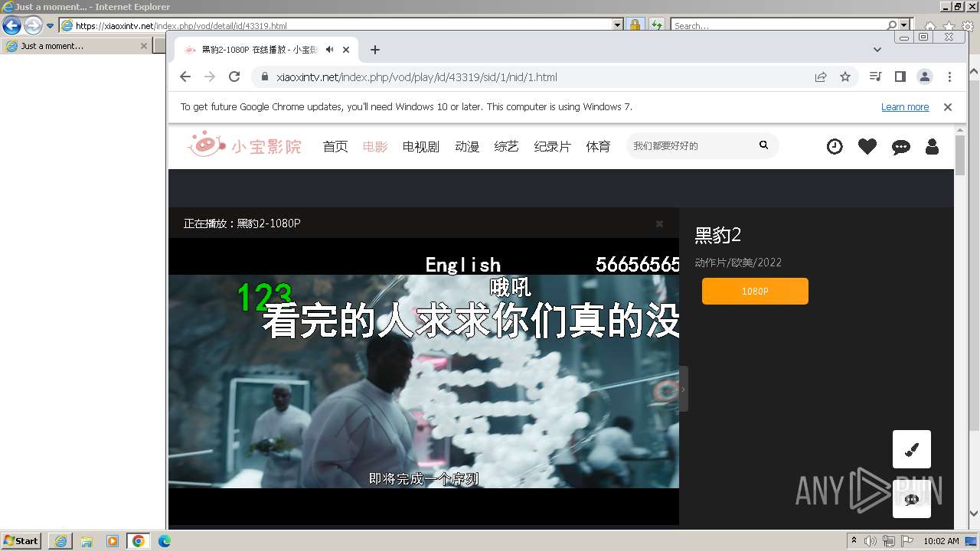Close the 黑豹2-1080P Chrome tab
Viewport: 980px width, 551px height.
click(346, 50)
